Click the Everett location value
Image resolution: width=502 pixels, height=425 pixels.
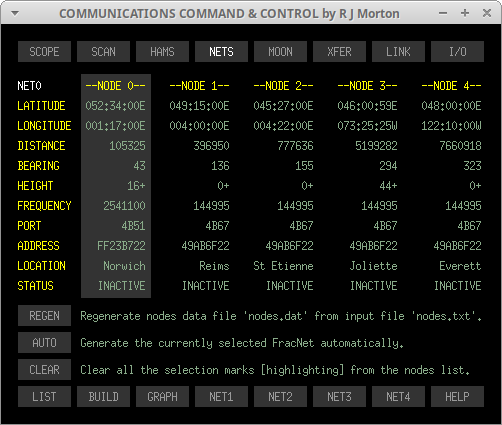[x=460, y=266]
